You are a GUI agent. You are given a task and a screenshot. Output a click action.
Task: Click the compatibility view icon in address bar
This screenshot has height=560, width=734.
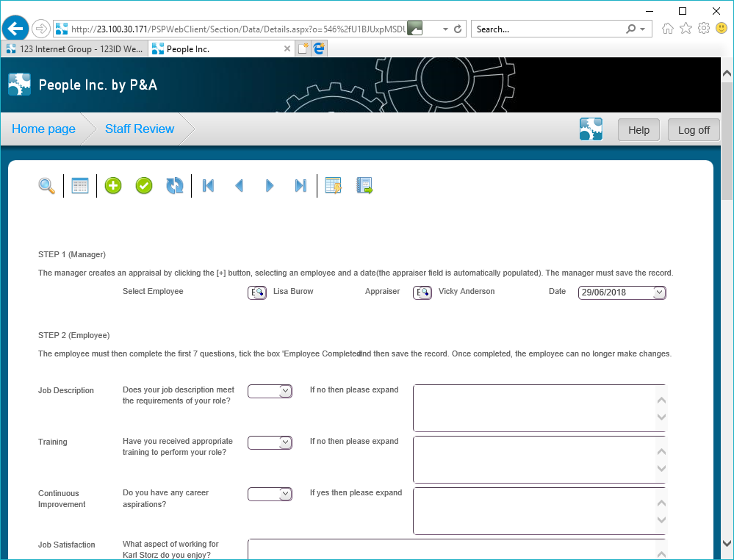pos(414,29)
